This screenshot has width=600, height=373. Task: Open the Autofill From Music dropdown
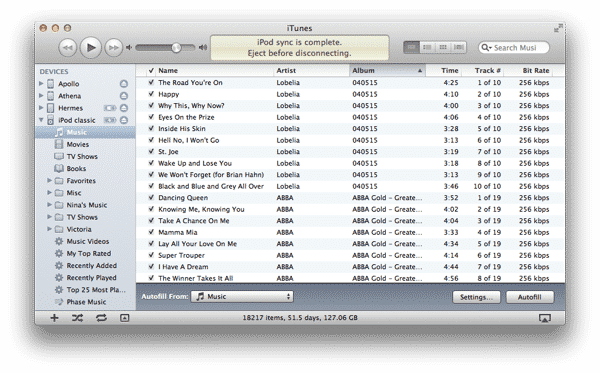tap(242, 296)
